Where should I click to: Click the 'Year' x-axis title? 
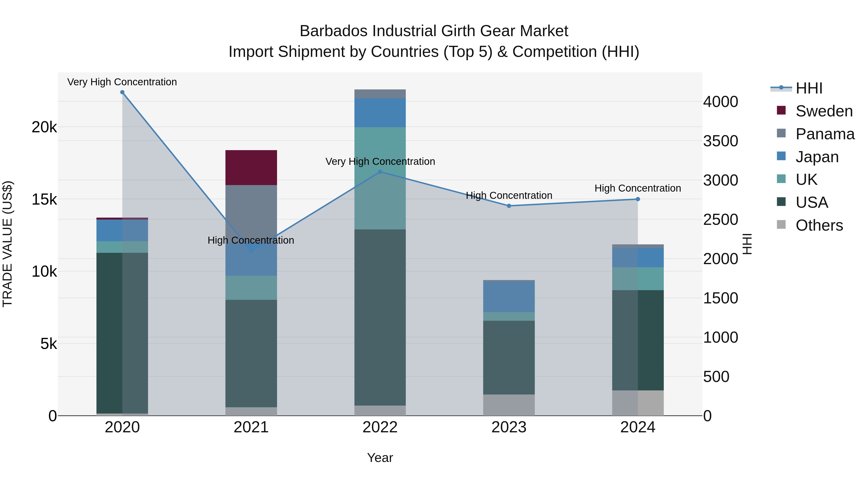[380, 458]
